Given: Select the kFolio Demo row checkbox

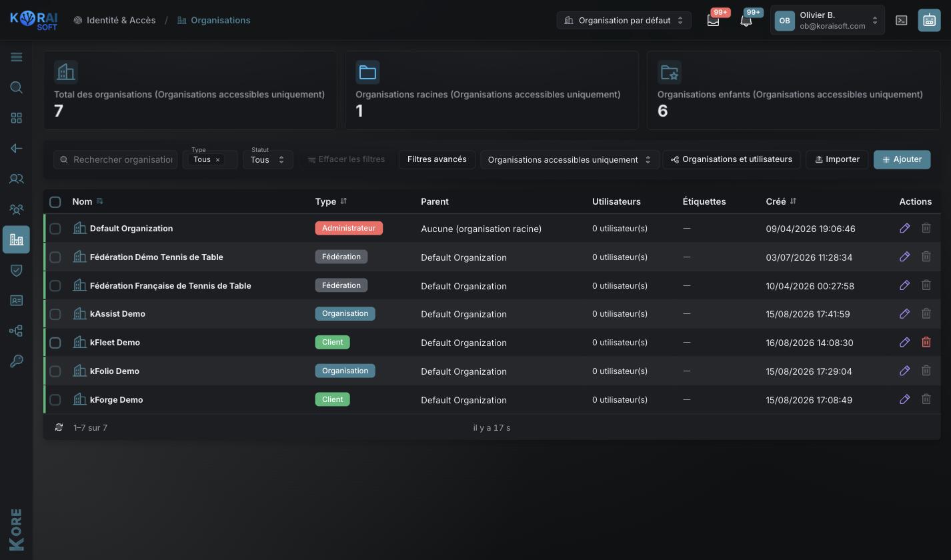Looking at the screenshot, I should pos(55,371).
